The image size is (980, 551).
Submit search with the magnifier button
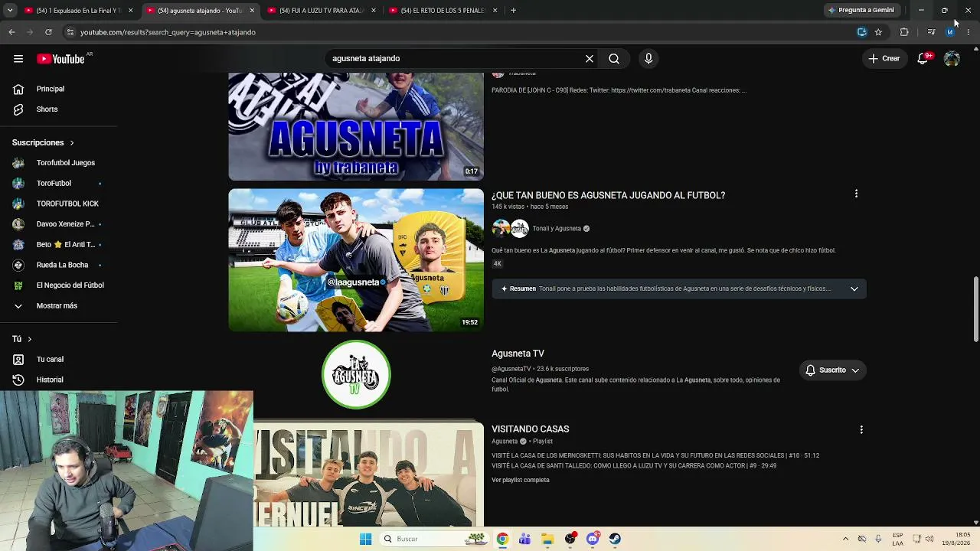point(614,58)
